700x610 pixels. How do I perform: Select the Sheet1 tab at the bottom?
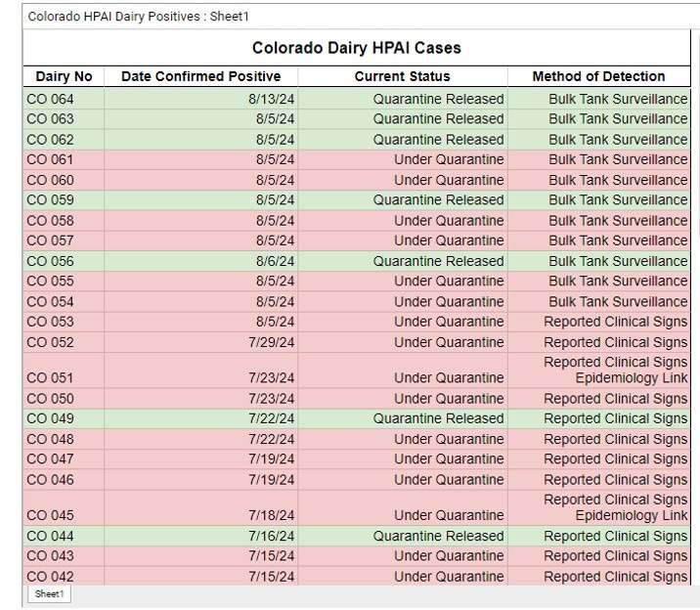pyautogui.click(x=49, y=594)
